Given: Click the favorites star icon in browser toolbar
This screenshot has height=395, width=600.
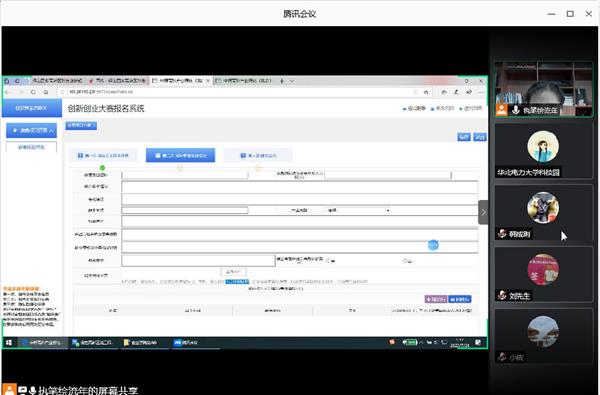Looking at the screenshot, I should [444, 92].
